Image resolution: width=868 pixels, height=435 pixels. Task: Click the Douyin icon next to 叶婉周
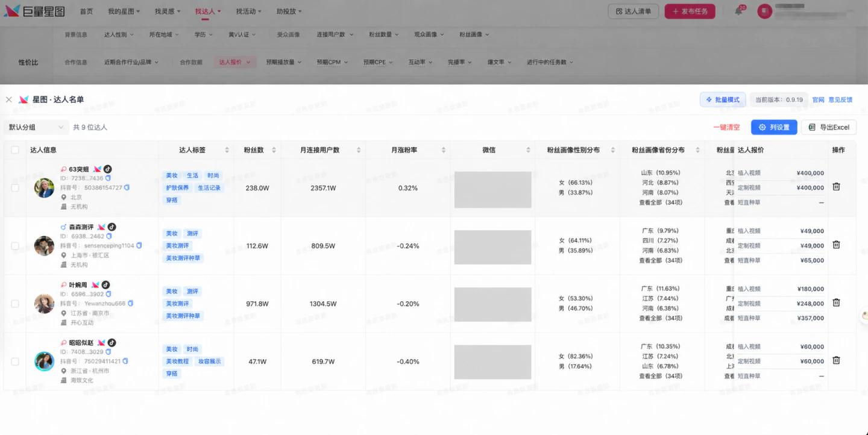105,285
